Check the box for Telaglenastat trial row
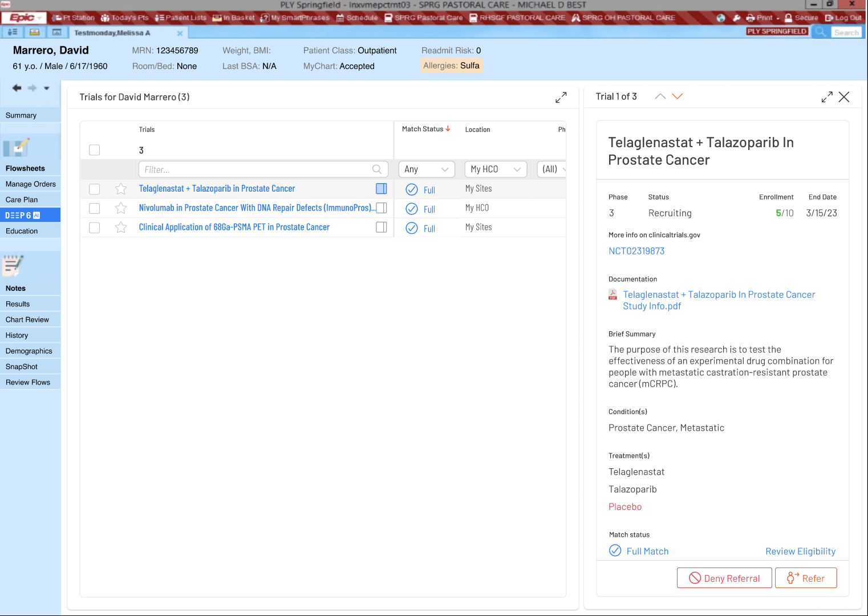Image resolution: width=868 pixels, height=616 pixels. [x=95, y=189]
